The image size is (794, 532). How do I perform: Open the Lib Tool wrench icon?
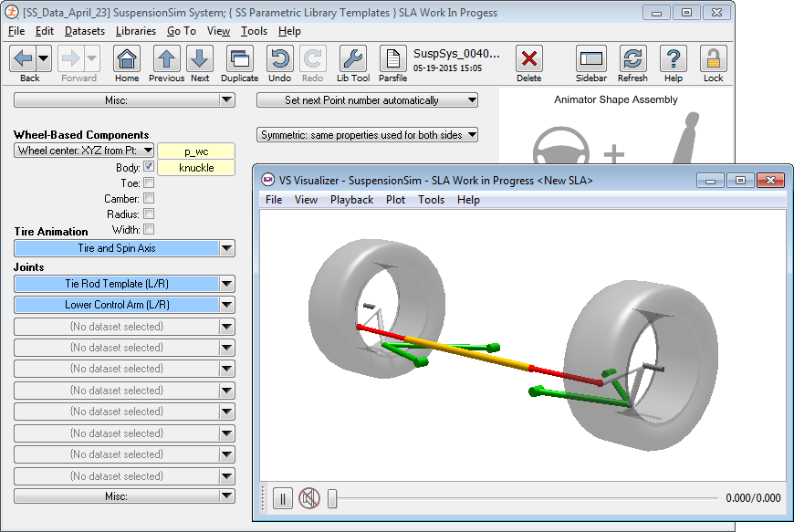(x=353, y=59)
